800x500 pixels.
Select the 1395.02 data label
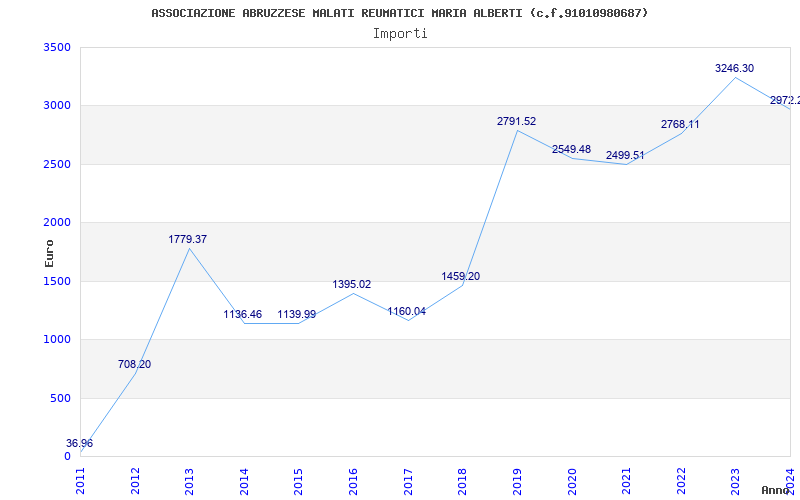pos(352,284)
